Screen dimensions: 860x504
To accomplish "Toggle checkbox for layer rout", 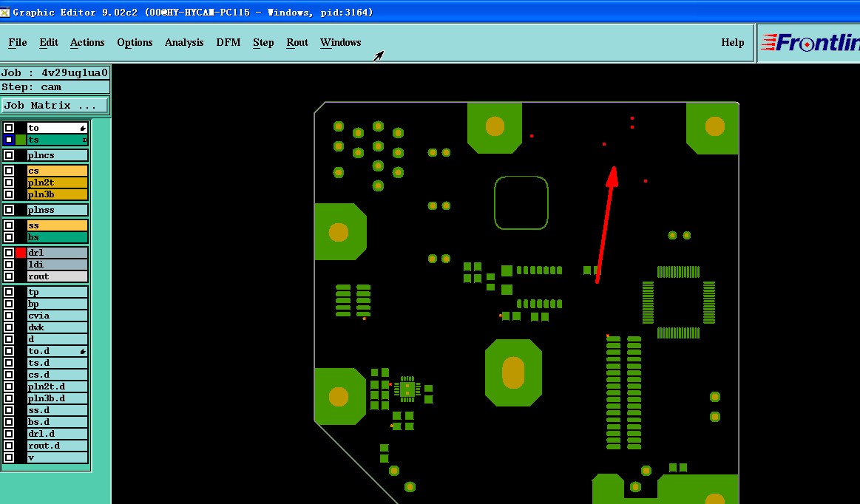I will [x=9, y=276].
